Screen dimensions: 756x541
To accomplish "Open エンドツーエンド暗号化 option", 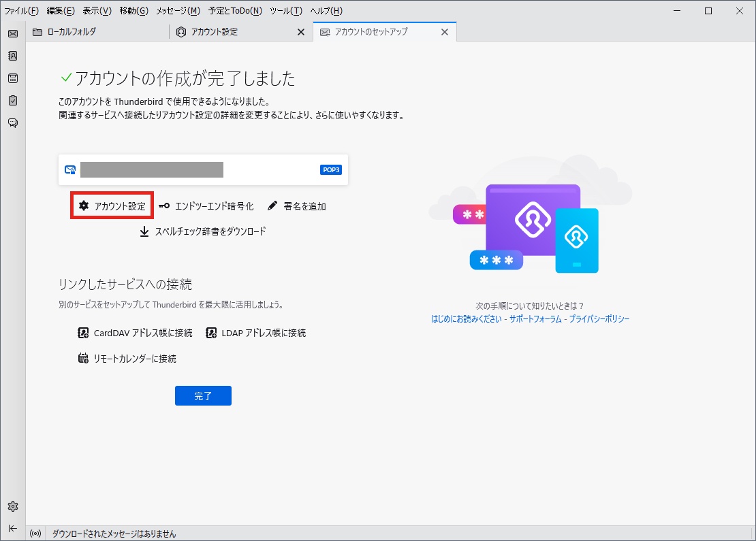I will pyautogui.click(x=206, y=206).
